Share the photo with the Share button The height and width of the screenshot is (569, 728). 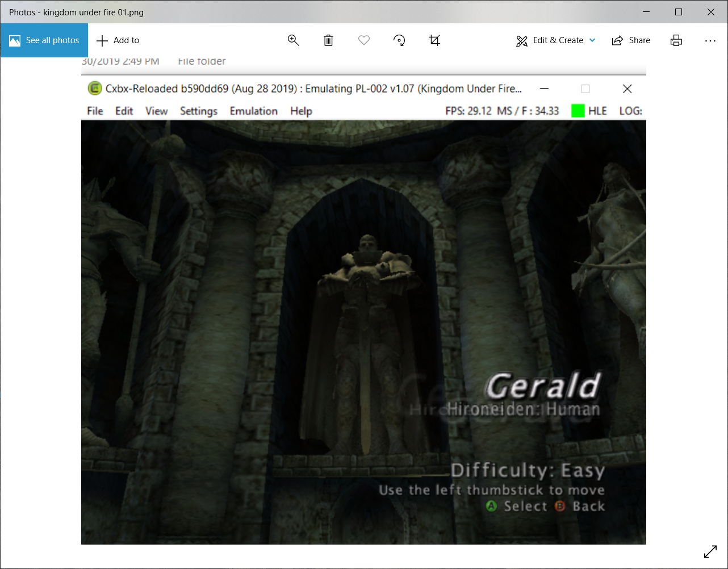pos(631,40)
